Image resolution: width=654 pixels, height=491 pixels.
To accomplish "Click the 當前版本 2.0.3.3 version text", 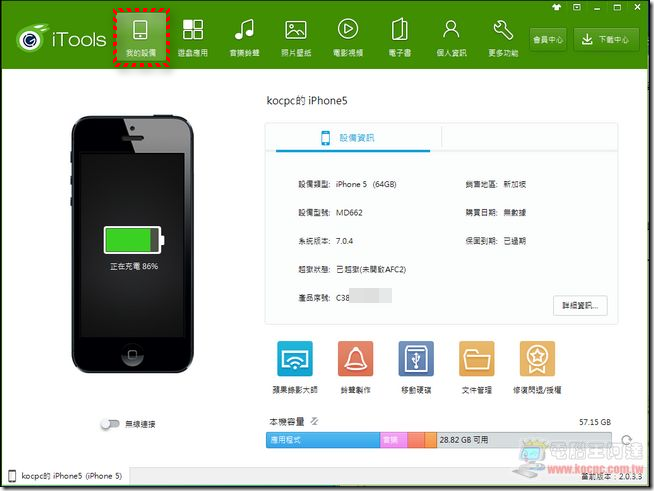I will coord(611,476).
